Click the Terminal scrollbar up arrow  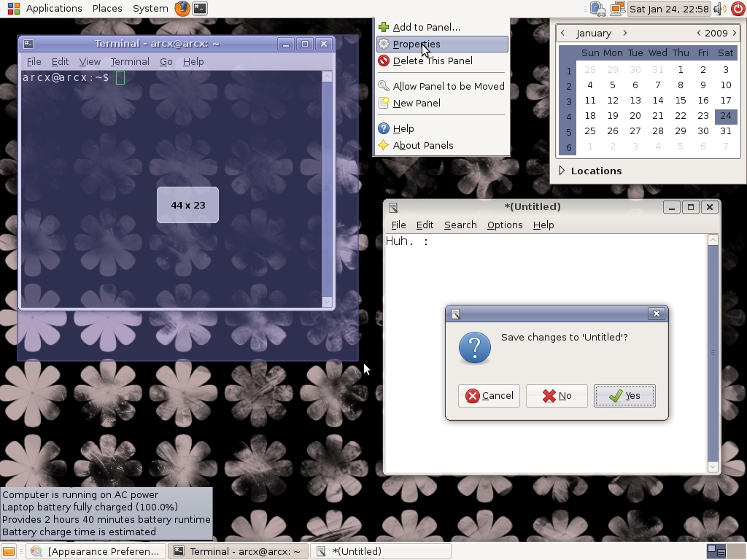pos(327,77)
